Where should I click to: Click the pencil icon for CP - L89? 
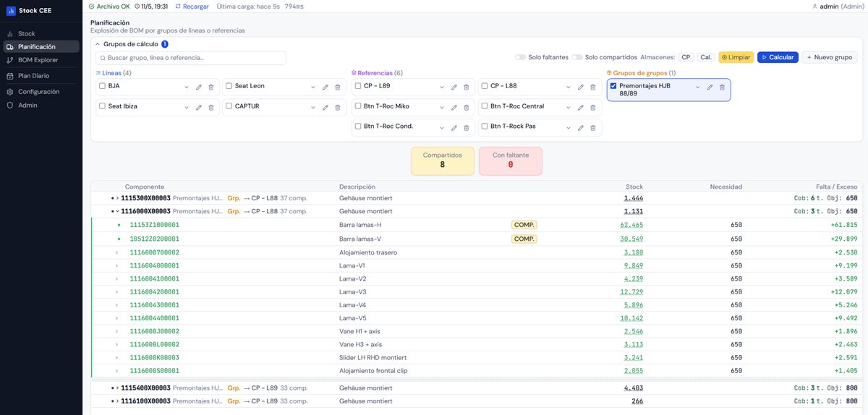[x=454, y=87]
